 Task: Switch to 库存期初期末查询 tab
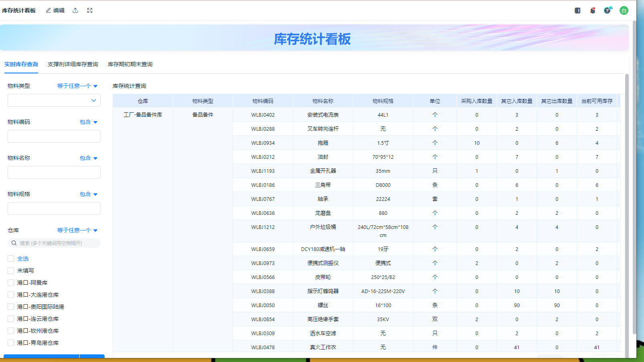[x=130, y=64]
